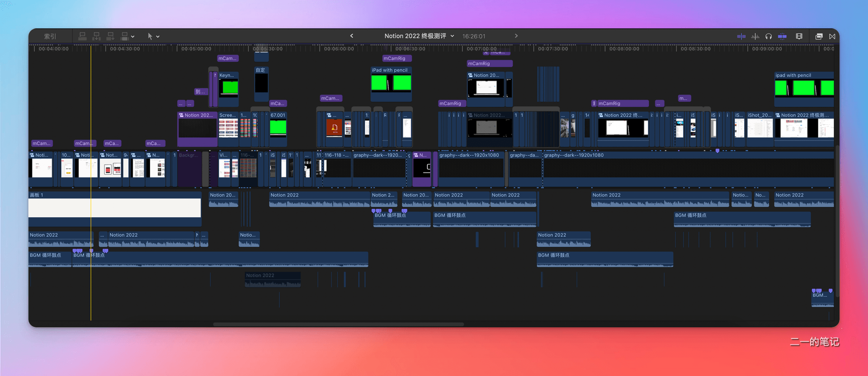Go back in timeline history
This screenshot has width=868, height=376.
352,36
